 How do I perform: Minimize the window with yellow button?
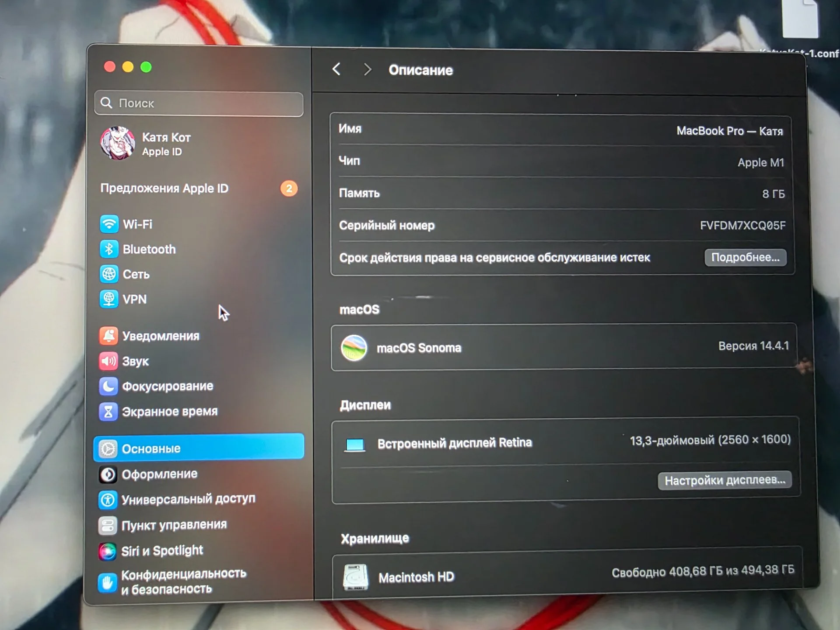click(128, 66)
